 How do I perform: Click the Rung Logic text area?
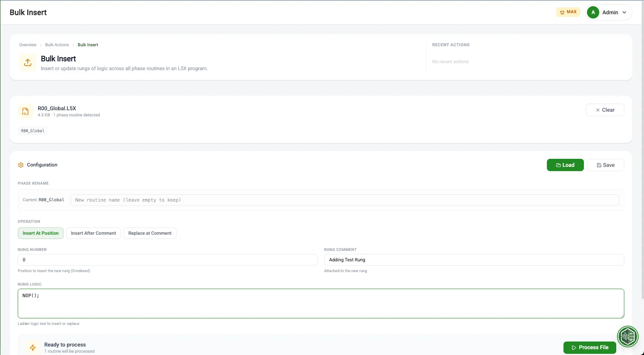click(321, 303)
